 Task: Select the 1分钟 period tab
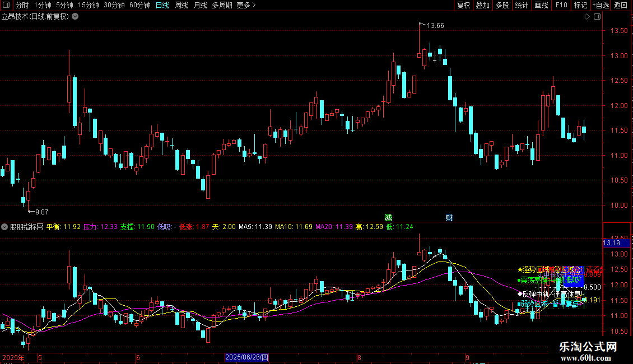point(43,5)
